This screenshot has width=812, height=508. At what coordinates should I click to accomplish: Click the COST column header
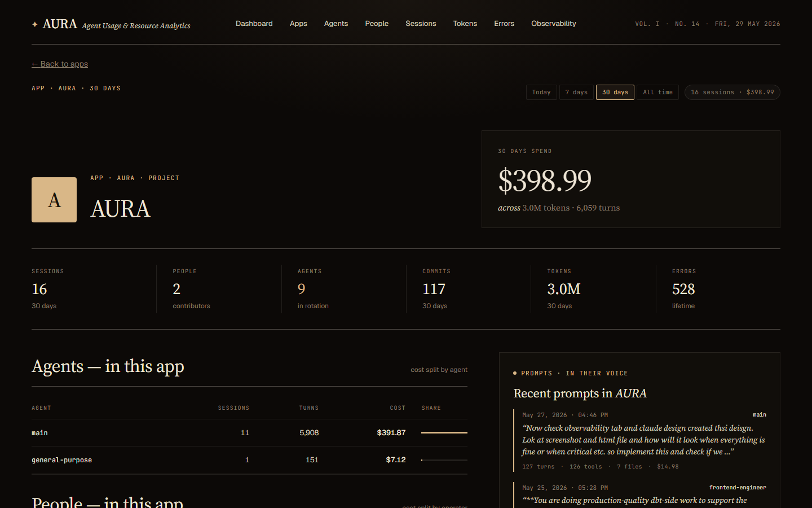[398, 408]
